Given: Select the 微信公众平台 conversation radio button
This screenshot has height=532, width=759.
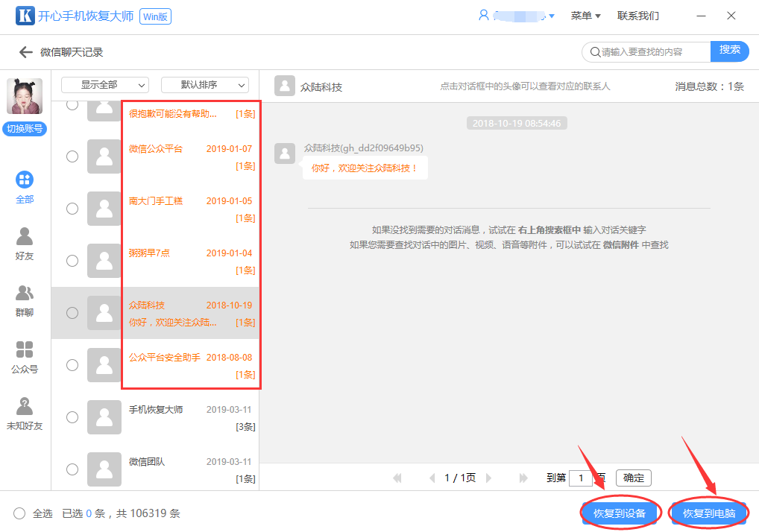Looking at the screenshot, I should pyautogui.click(x=72, y=156).
